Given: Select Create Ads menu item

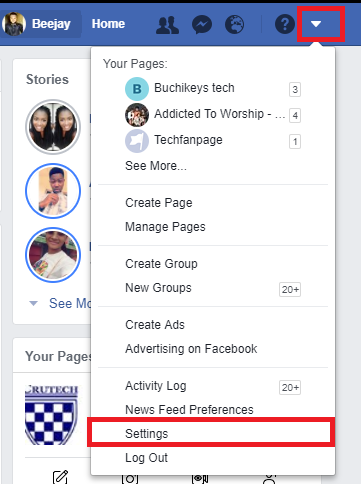Looking at the screenshot, I should tap(155, 325).
